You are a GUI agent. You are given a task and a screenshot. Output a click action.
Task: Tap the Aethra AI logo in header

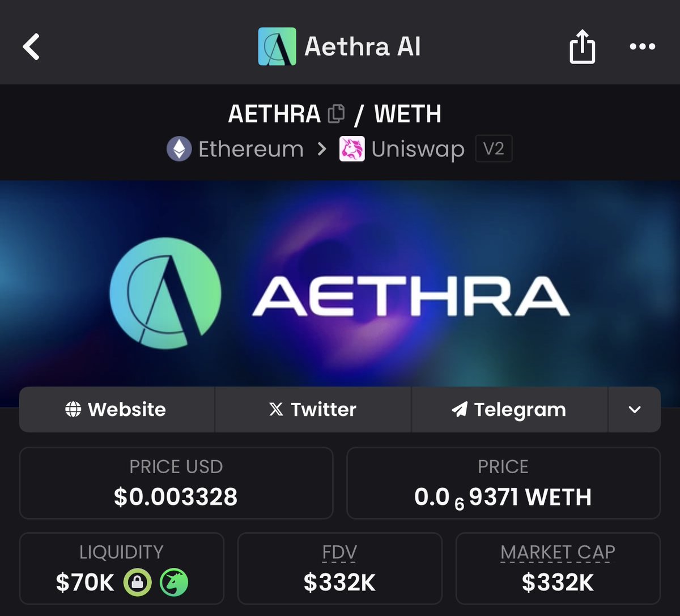coord(277,46)
